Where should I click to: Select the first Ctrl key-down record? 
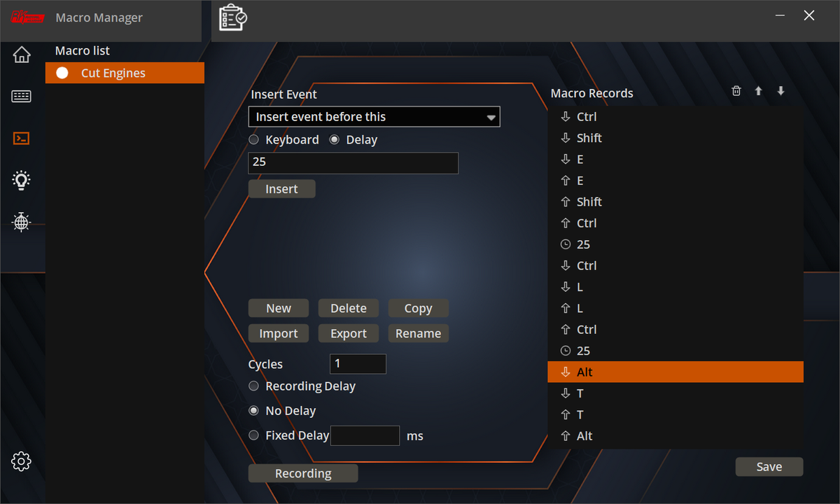[675, 117]
